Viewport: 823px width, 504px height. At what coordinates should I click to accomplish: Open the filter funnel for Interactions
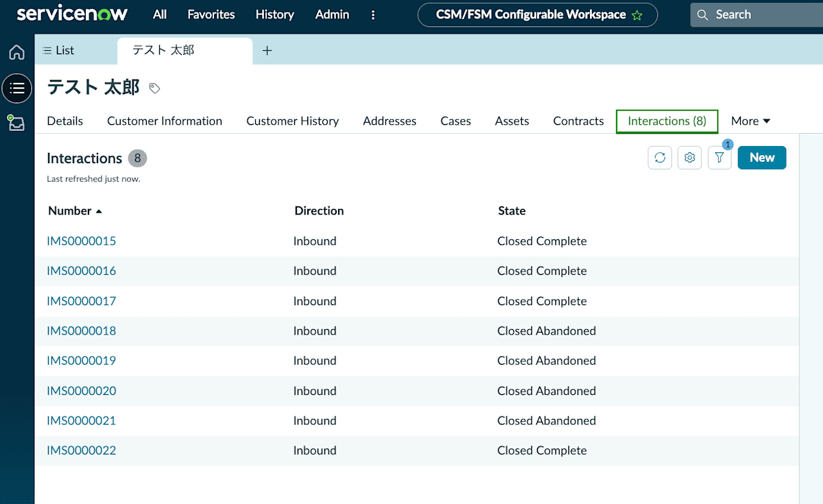click(719, 158)
